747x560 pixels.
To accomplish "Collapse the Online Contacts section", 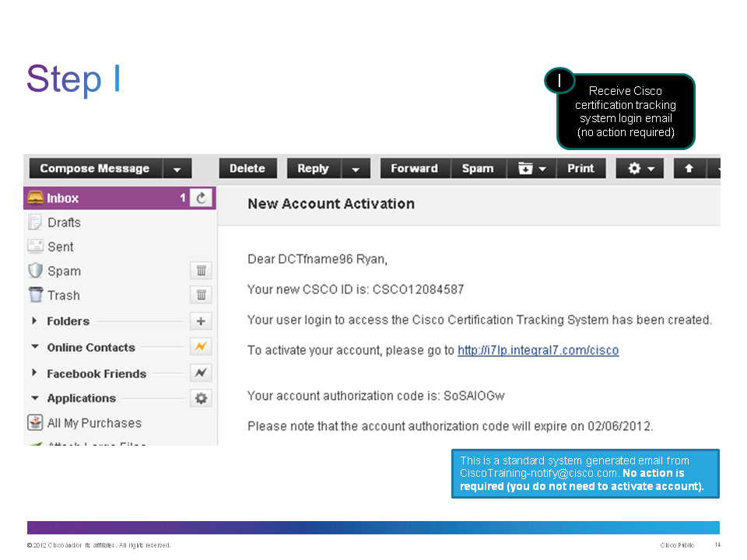I will [35, 347].
